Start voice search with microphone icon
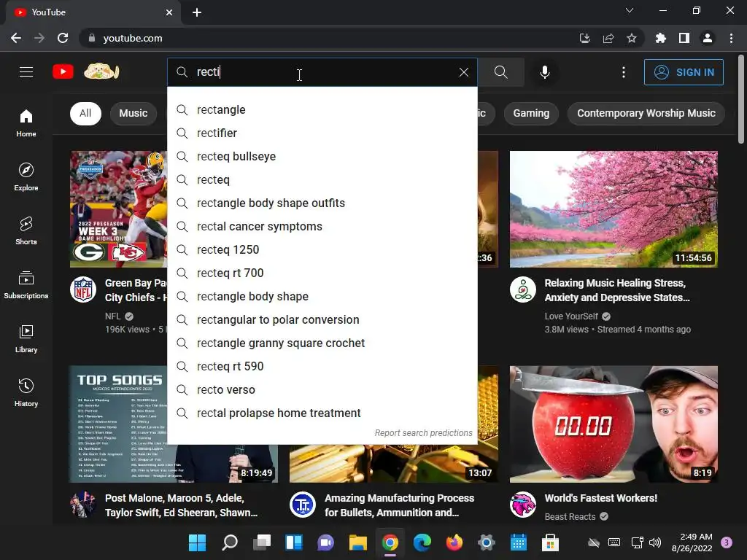Viewport: 747px width, 560px height. coord(544,72)
